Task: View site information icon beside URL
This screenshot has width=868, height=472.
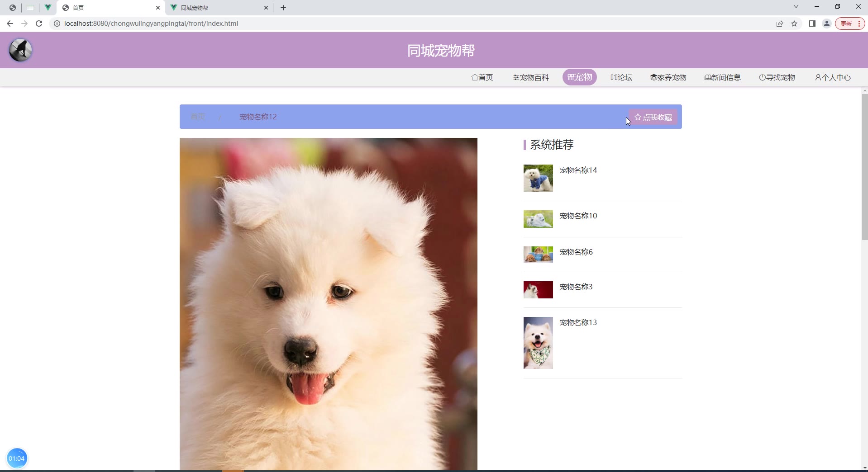Action: pyautogui.click(x=57, y=24)
